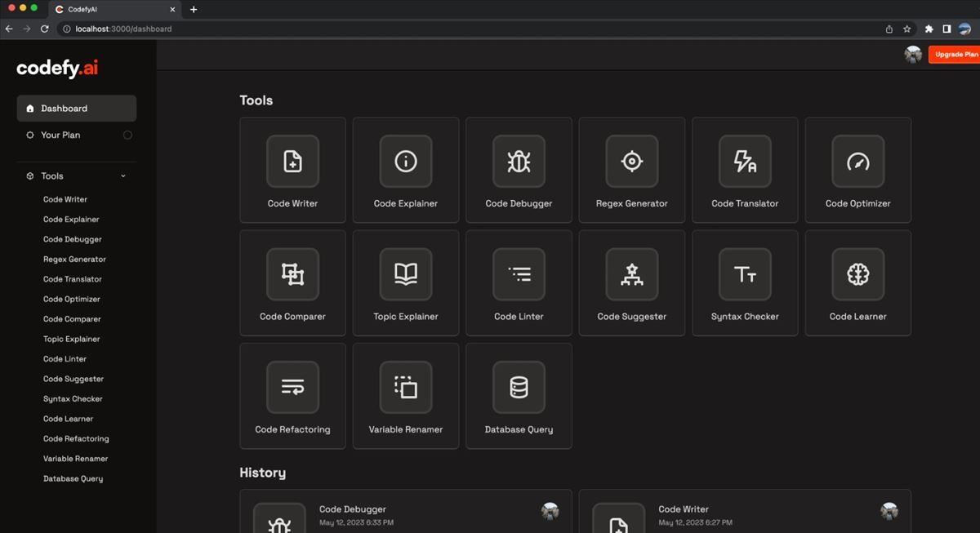This screenshot has width=980, height=533.
Task: Reload the page in the browser
Action: click(44, 29)
